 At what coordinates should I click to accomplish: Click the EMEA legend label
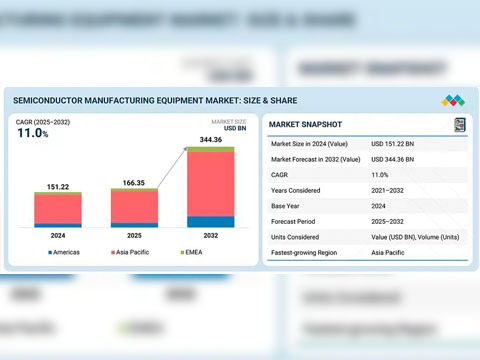click(x=194, y=252)
